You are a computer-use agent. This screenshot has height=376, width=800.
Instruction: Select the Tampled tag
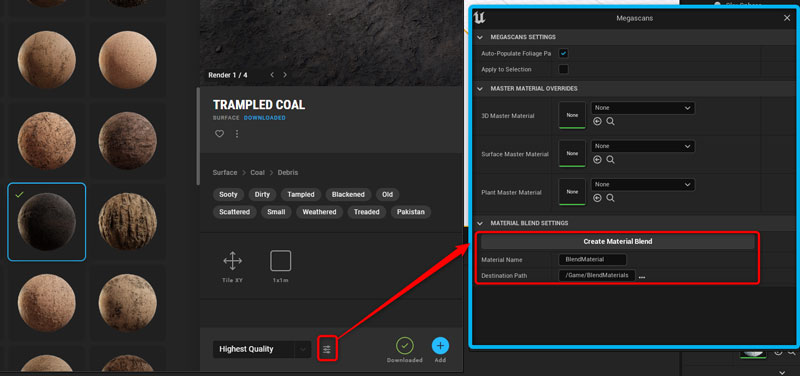tap(301, 195)
